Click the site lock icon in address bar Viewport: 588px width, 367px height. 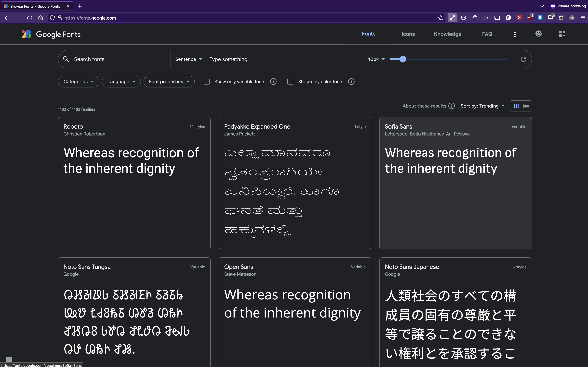point(60,18)
